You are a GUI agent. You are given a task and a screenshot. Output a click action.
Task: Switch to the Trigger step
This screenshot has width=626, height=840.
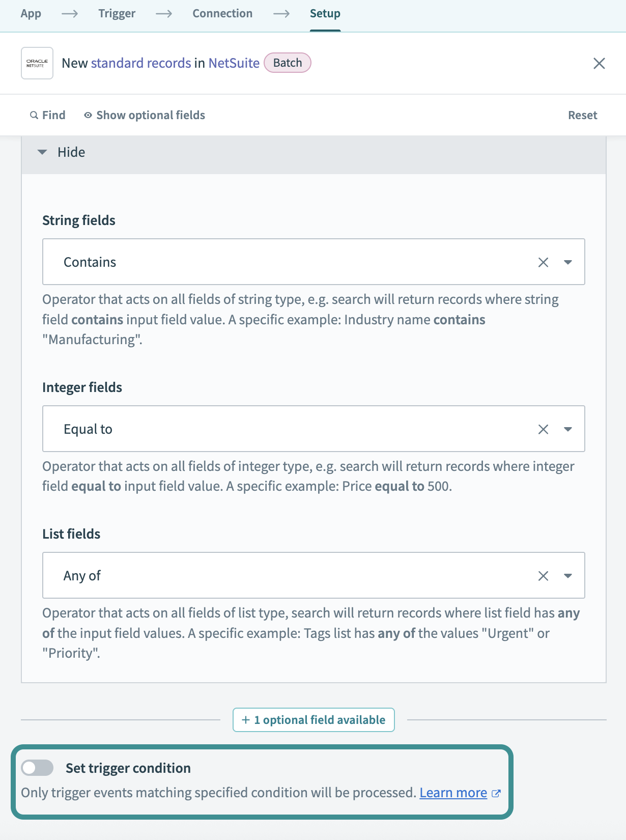coord(117,13)
